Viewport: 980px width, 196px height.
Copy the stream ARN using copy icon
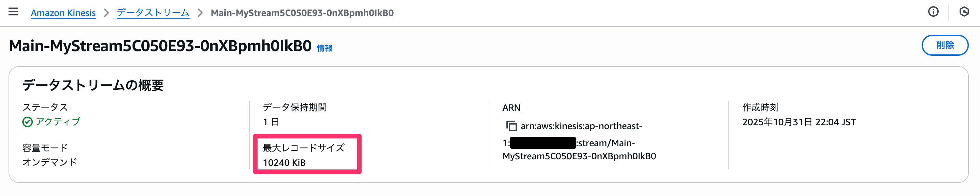511,126
